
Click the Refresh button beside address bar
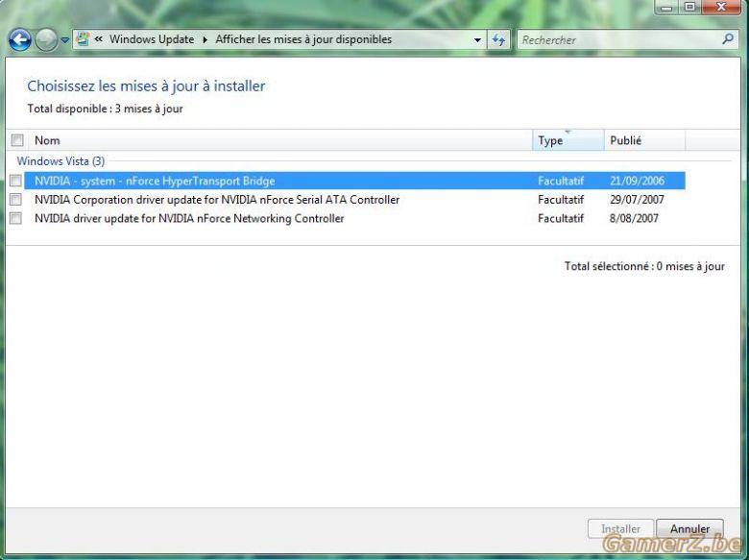coord(498,40)
